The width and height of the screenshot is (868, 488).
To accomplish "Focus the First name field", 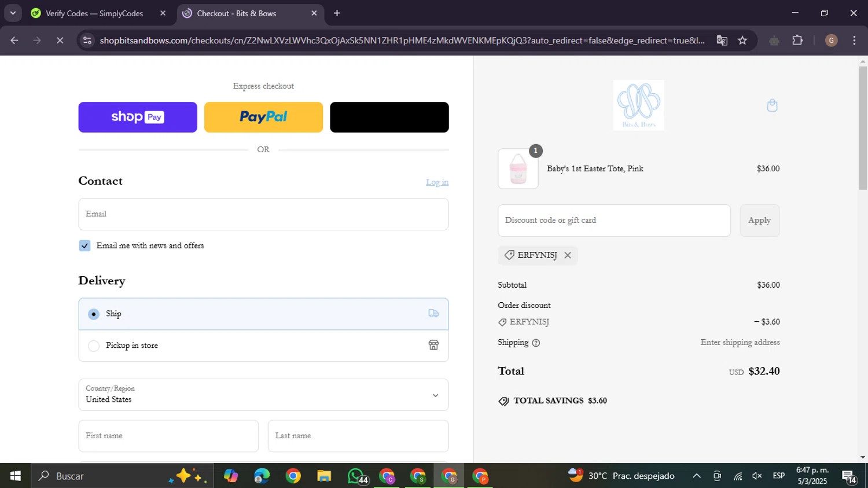I will pyautogui.click(x=168, y=436).
